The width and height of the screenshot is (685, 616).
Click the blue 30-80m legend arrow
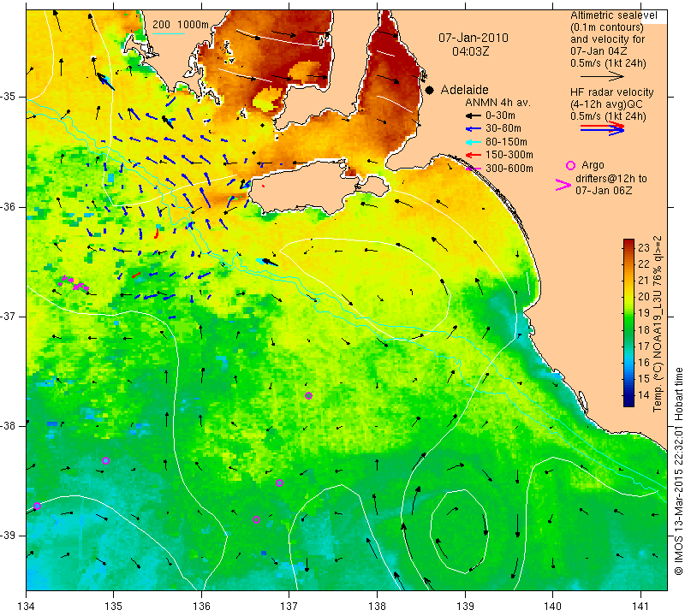(473, 129)
